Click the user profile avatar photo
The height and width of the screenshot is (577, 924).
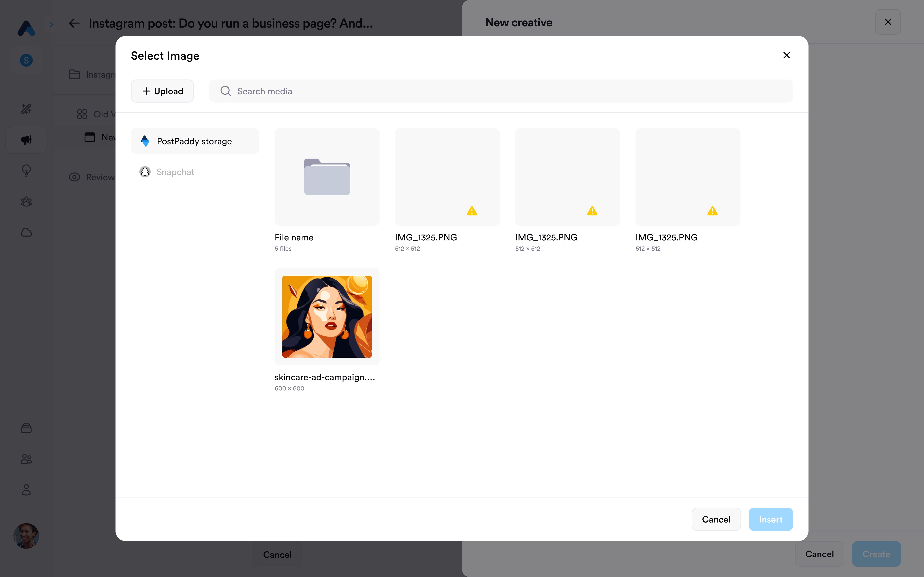click(26, 535)
